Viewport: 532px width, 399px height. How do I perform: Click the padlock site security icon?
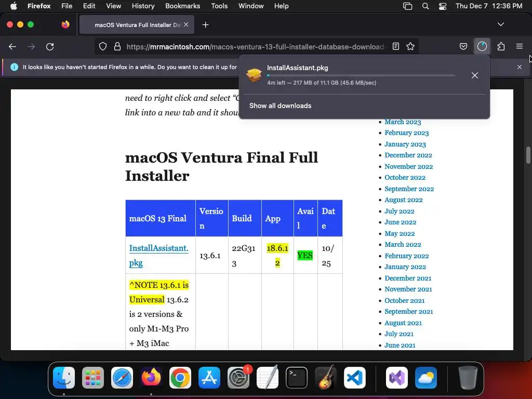tap(117, 46)
